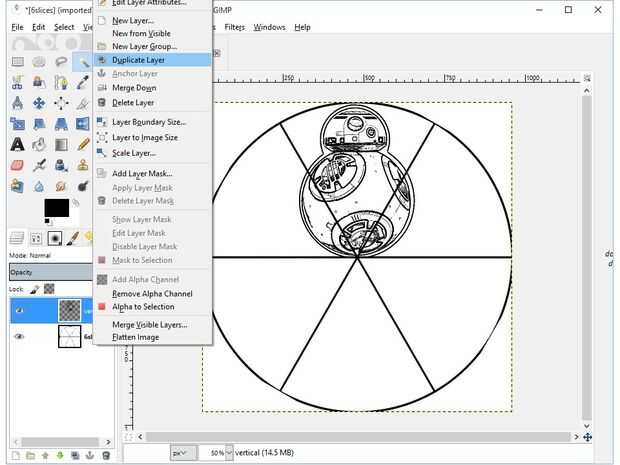Image resolution: width=620 pixels, height=465 pixels.
Task: Open the 50% zoom dropdown arrow
Action: click(229, 452)
